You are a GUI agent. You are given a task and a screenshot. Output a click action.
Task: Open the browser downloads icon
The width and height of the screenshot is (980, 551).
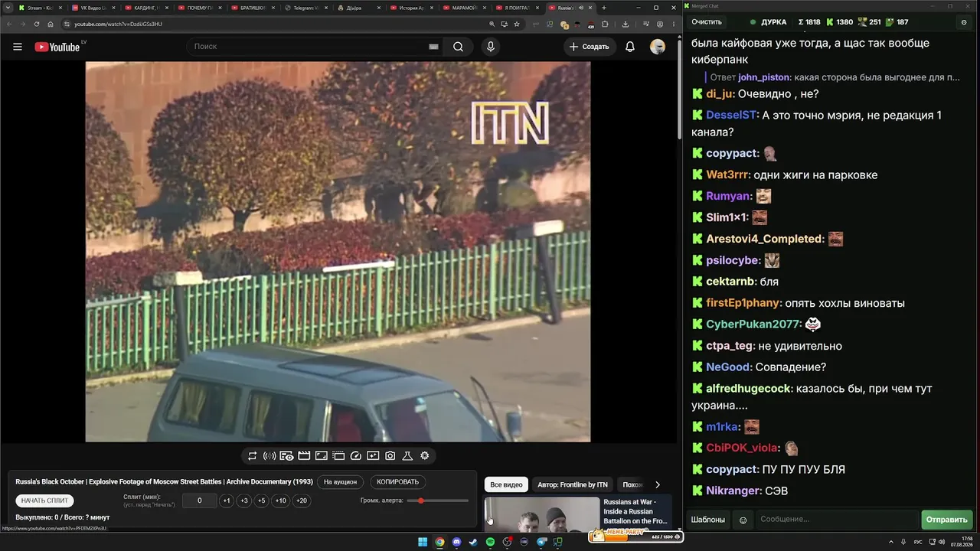pyautogui.click(x=626, y=24)
